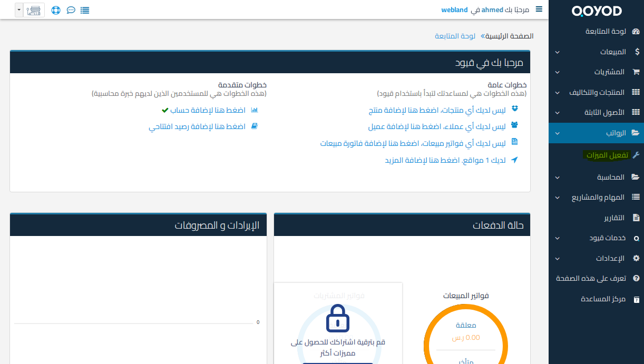Click the list icon in the top toolbar
This screenshot has width=644, height=364.
pos(85,10)
